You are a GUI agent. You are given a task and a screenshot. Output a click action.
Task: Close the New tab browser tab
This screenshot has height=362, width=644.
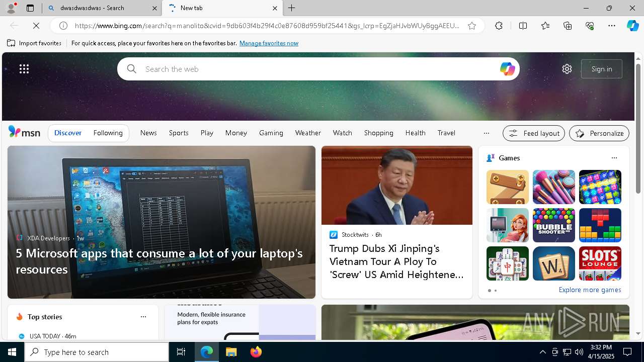point(275,8)
